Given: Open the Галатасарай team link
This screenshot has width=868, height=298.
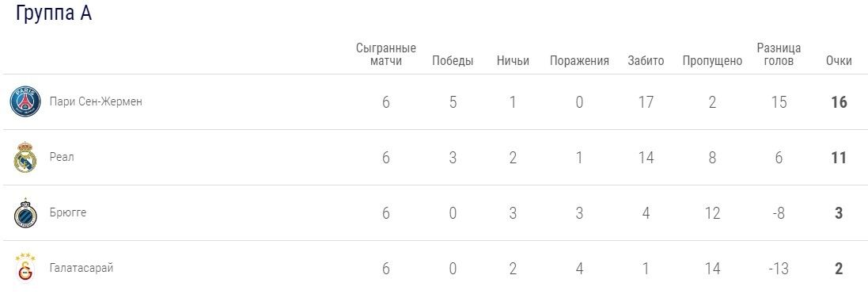Looking at the screenshot, I should 81,268.
